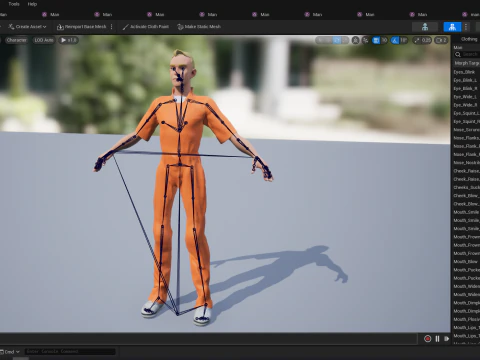480x360 pixels.
Task: Select the Eye_Wide_L morph target
Action: tap(466, 97)
